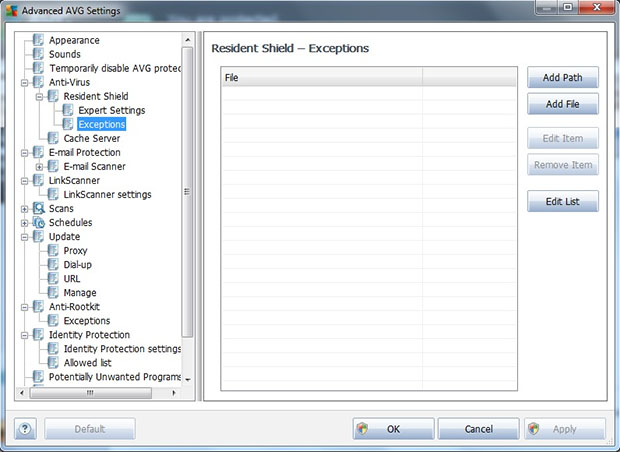Click the Scans magnifier icon
This screenshot has height=452, width=620.
coord(38,208)
